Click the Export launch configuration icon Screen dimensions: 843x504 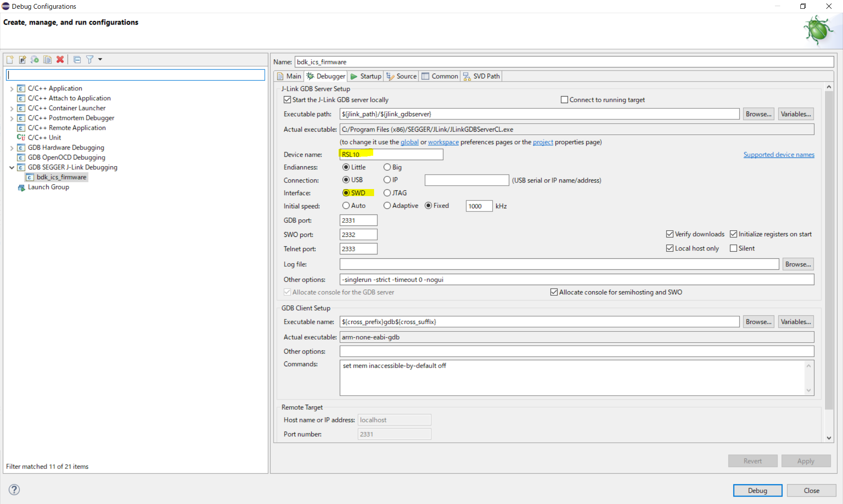coord(35,60)
